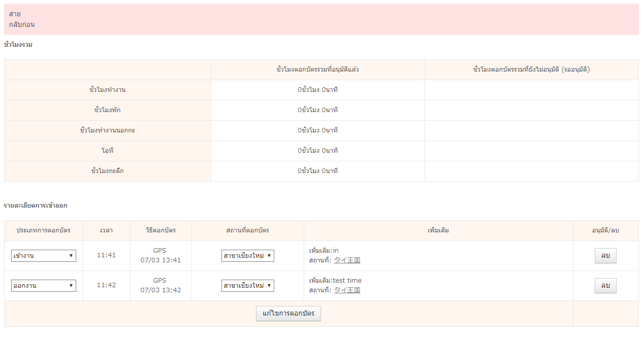Open the タイ王国 location link beside 'in' note
Screen dimensions: 644x340
[x=347, y=260]
